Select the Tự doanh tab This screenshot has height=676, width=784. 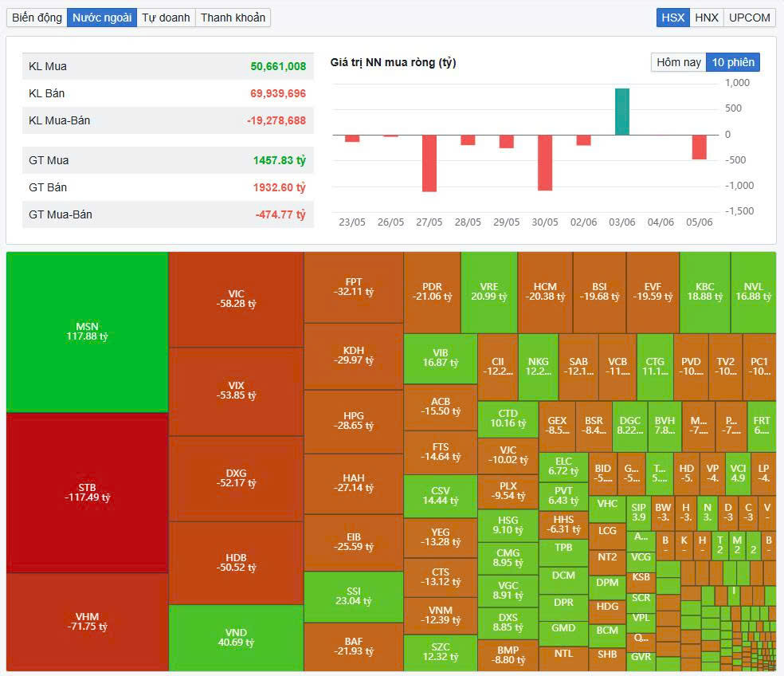click(166, 18)
